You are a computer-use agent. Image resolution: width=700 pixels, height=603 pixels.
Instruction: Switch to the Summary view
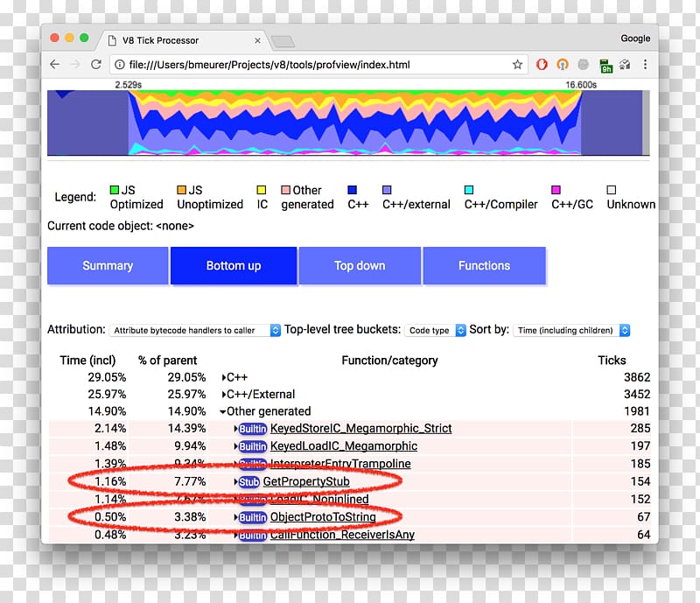coord(108,266)
